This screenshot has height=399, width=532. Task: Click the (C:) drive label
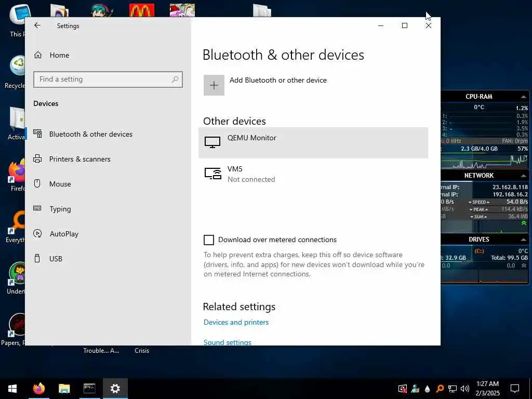[479, 251]
